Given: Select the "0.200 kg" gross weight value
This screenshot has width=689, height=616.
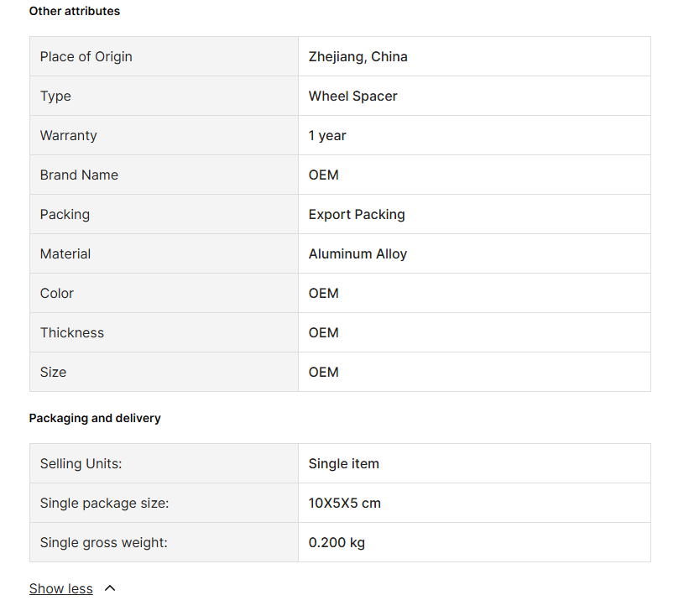Looking at the screenshot, I should (337, 543).
